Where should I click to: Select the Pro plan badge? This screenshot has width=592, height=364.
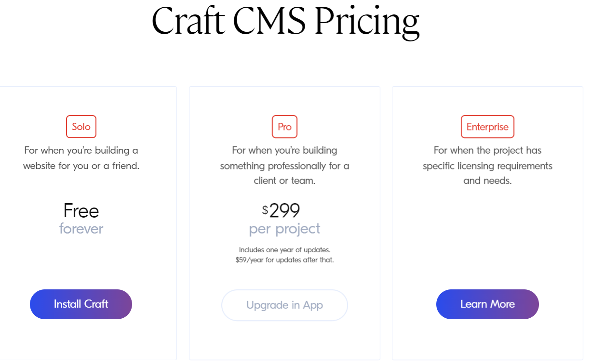coord(284,127)
